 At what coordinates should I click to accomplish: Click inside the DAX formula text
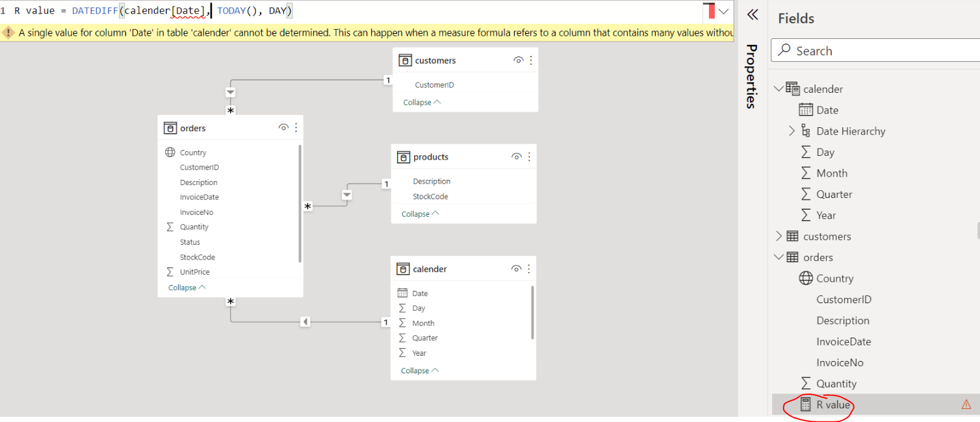click(153, 11)
